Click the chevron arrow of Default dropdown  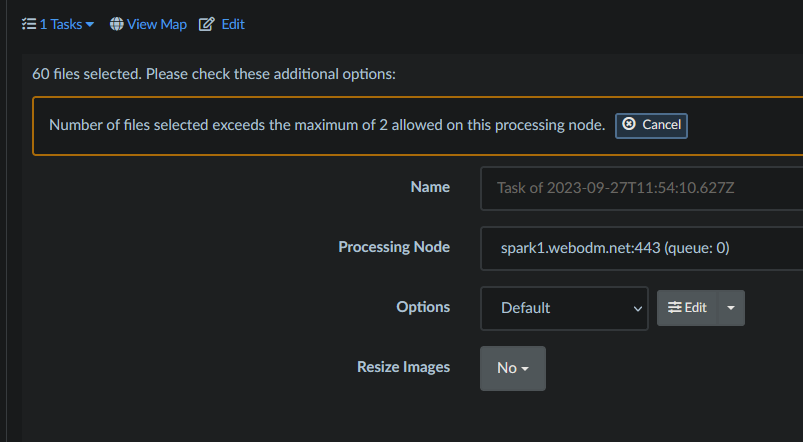[x=638, y=309]
